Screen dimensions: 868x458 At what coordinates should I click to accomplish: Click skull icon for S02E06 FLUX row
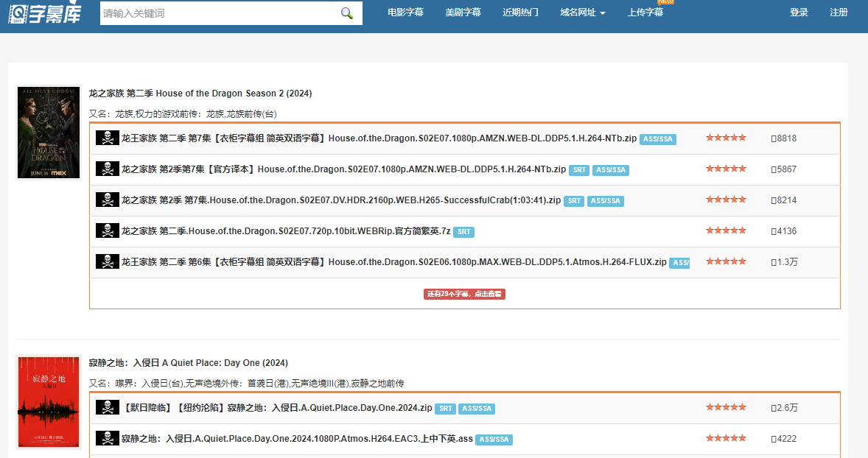(108, 261)
